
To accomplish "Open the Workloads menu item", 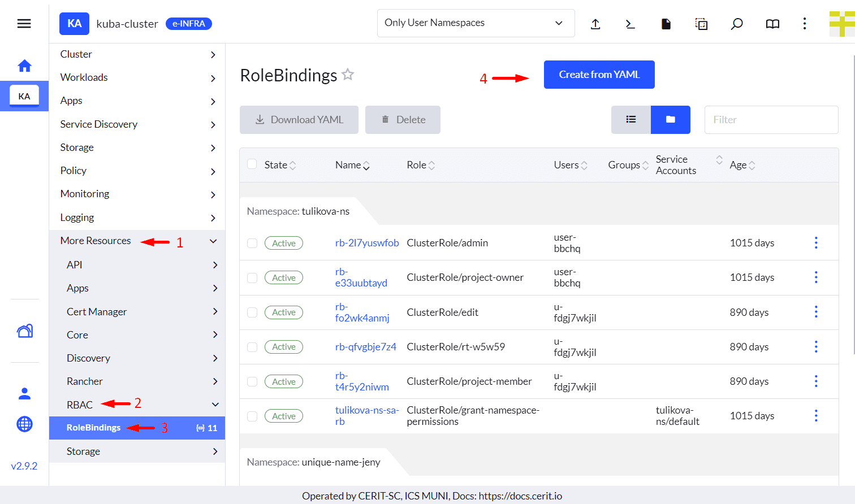I will (84, 77).
